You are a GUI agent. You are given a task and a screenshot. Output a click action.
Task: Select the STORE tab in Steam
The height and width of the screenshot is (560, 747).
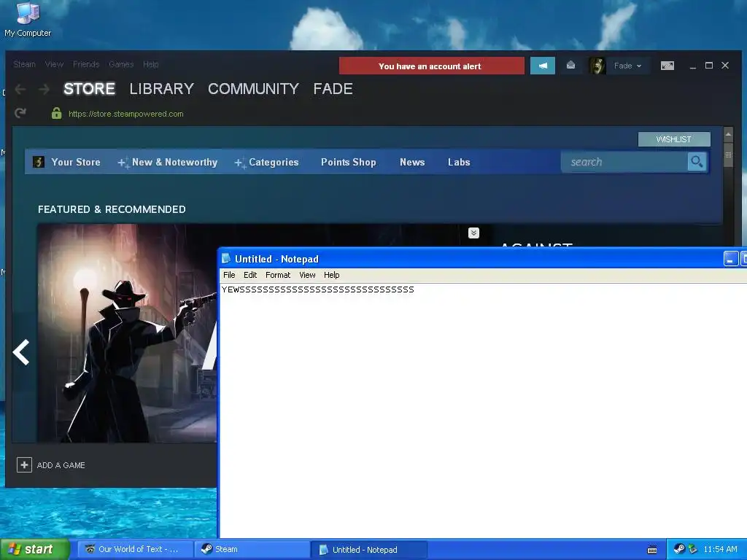pos(89,89)
